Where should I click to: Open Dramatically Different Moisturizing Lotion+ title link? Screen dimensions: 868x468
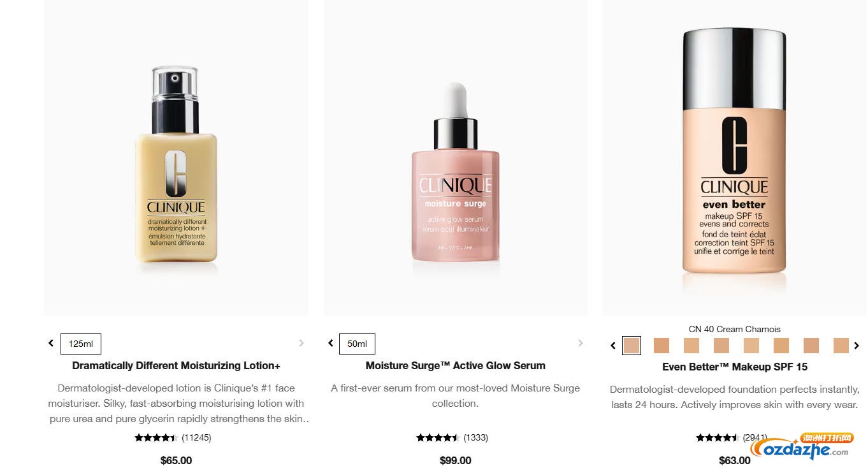tap(176, 365)
